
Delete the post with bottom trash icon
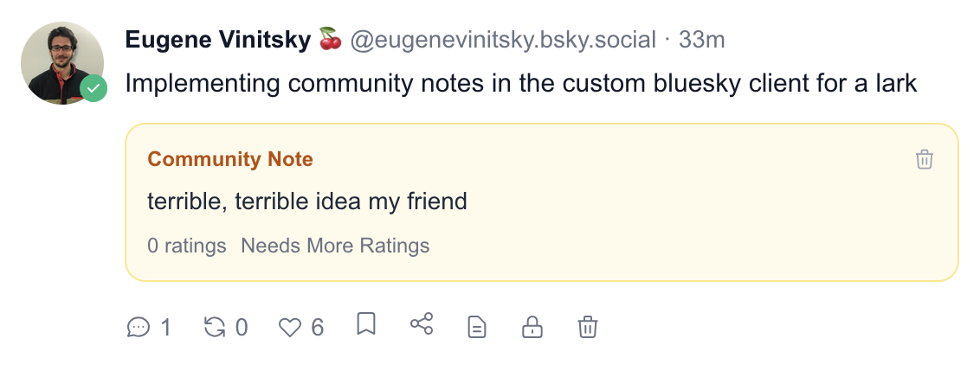[x=588, y=327]
